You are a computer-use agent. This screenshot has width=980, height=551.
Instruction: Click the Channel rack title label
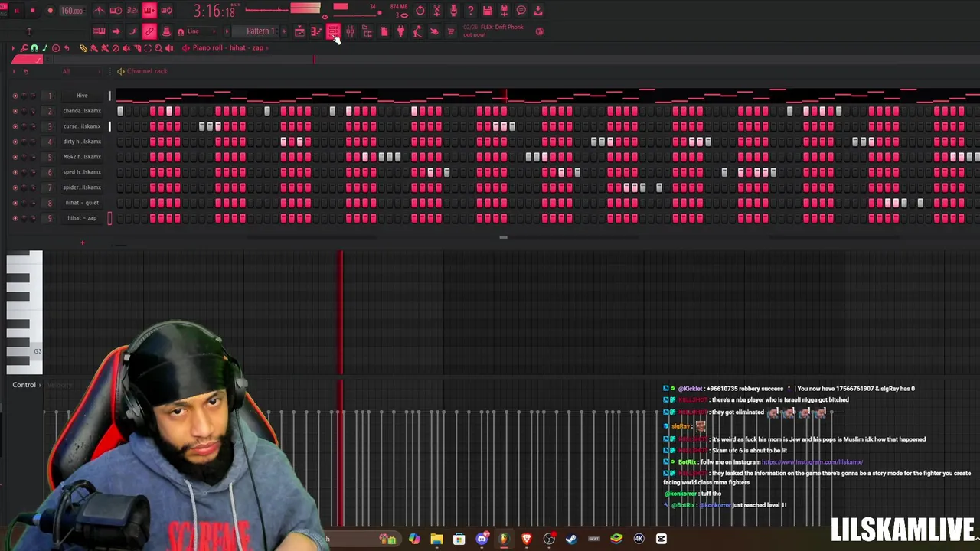point(147,71)
